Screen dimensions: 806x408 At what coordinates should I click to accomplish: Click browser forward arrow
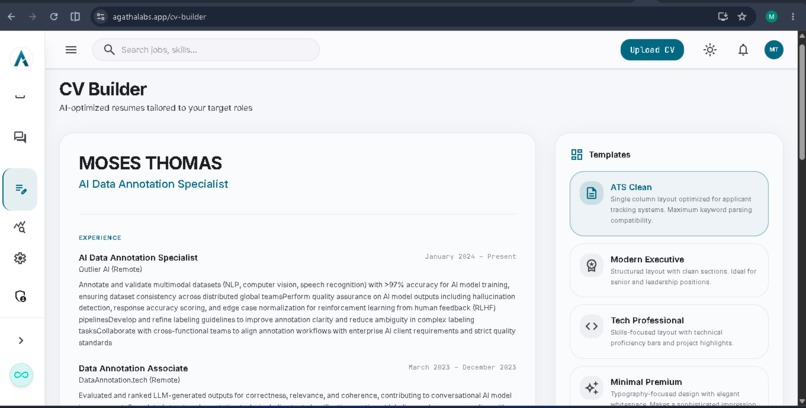[x=32, y=16]
